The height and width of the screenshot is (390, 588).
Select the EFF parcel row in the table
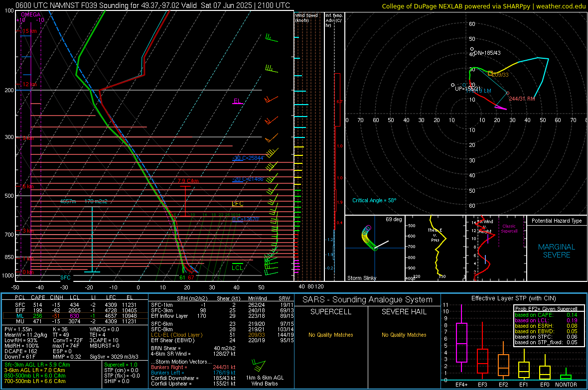pos(75,310)
